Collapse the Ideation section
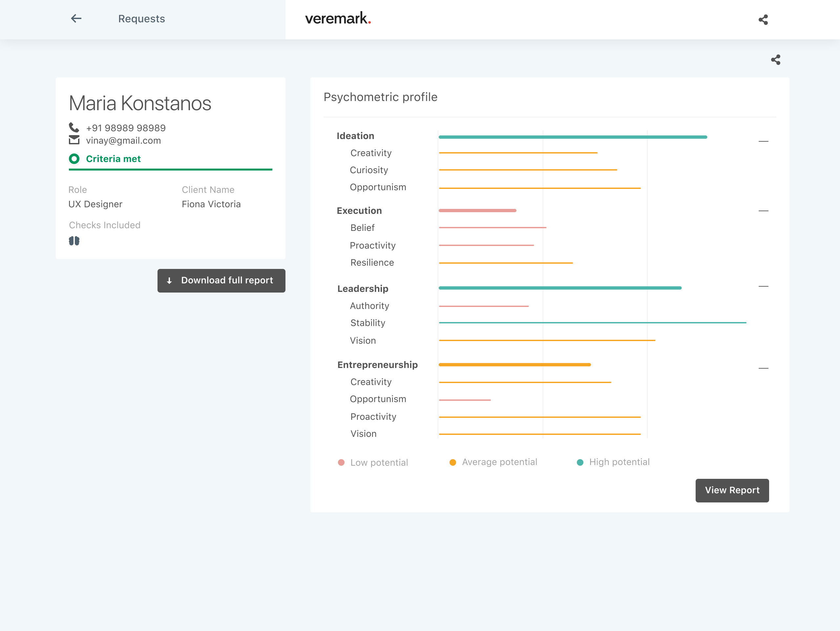Image resolution: width=840 pixels, height=631 pixels. [x=763, y=141]
